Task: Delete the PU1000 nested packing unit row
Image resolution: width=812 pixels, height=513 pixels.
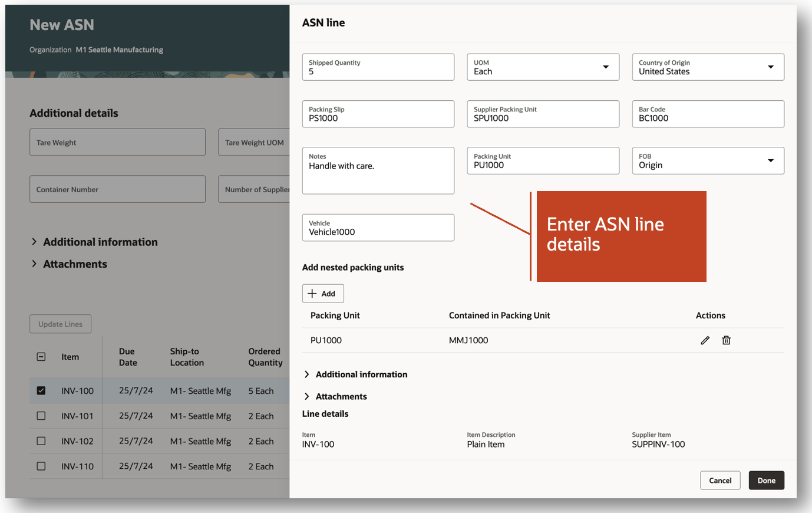Action: (726, 340)
